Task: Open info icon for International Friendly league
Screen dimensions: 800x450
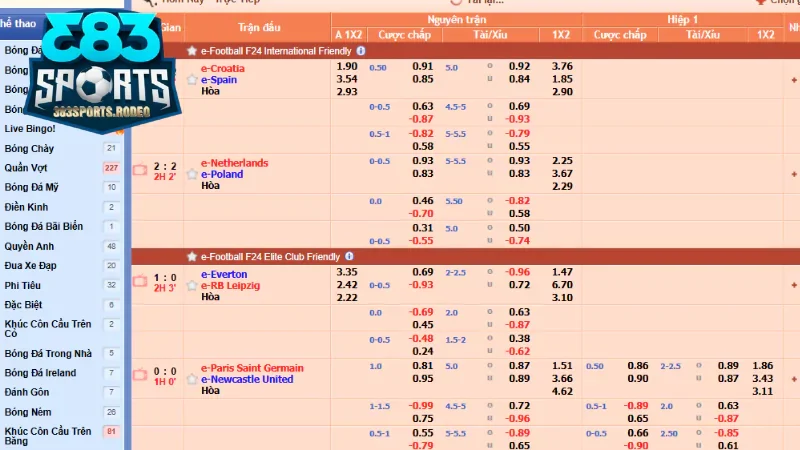Action: tap(361, 50)
